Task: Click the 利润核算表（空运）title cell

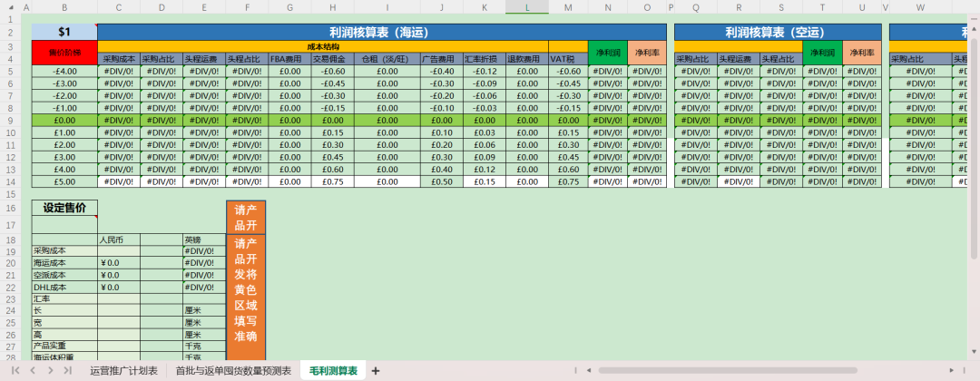Action: click(x=779, y=32)
